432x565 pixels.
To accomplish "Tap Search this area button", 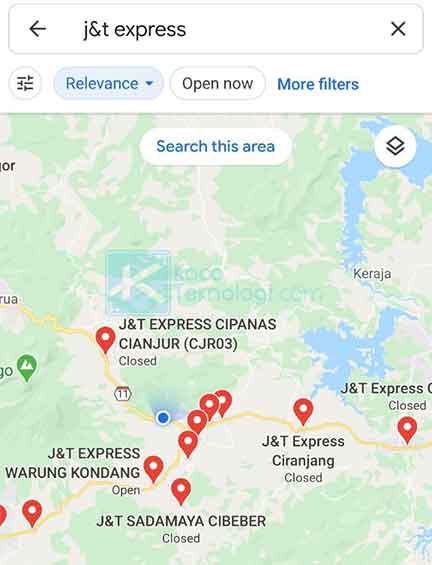I will coord(215,146).
